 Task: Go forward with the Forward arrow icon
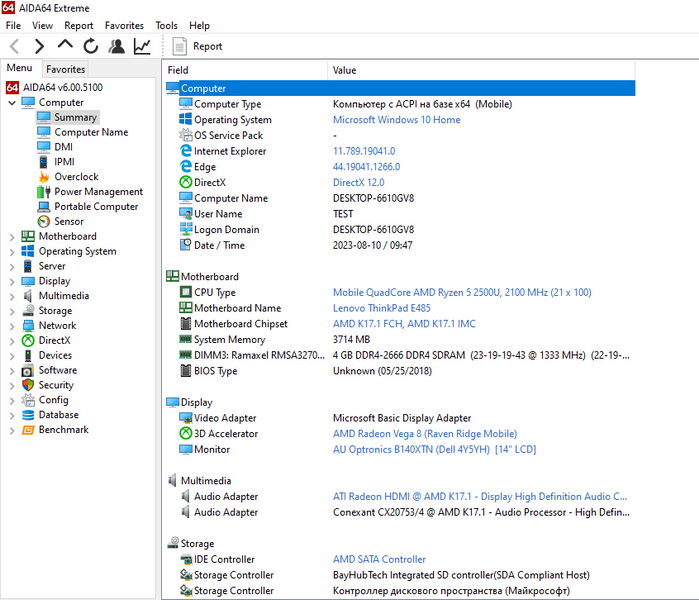39,46
